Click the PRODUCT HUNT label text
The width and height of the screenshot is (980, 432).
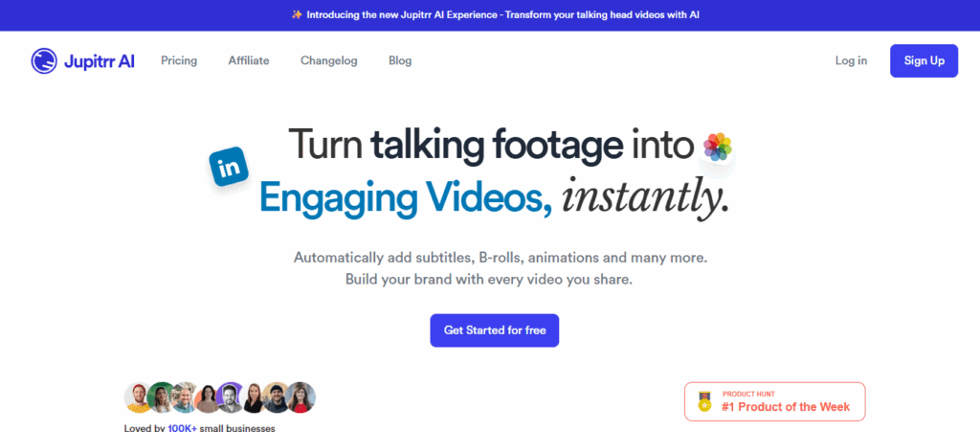[748, 394]
